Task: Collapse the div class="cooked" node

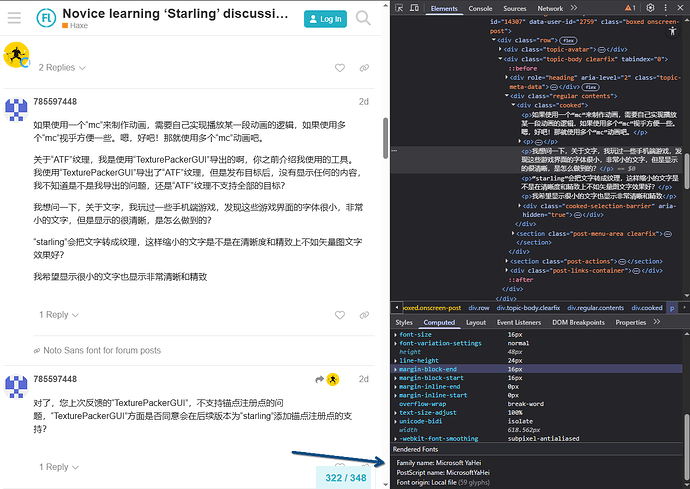Action: click(513, 104)
